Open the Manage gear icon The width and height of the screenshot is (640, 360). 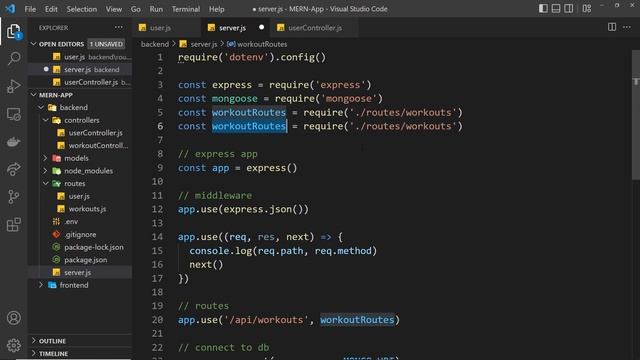pos(13,345)
